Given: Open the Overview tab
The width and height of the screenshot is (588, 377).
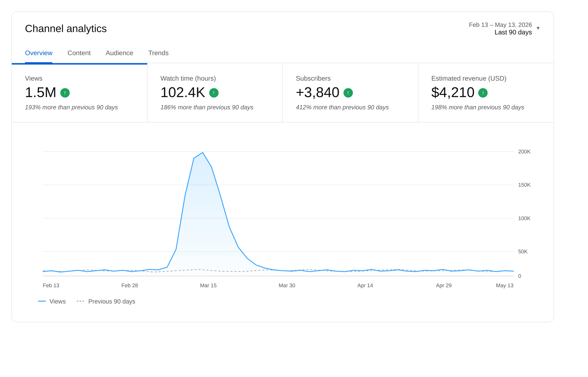Looking at the screenshot, I should coord(39,53).
